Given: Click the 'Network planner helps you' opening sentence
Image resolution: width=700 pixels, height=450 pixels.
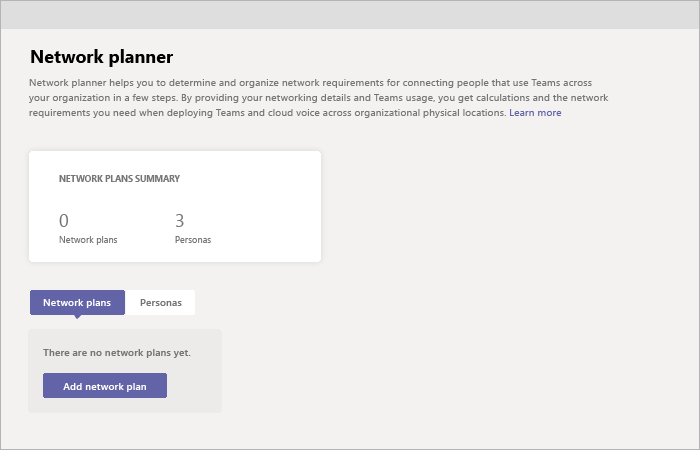Looking at the screenshot, I should 150,82.
